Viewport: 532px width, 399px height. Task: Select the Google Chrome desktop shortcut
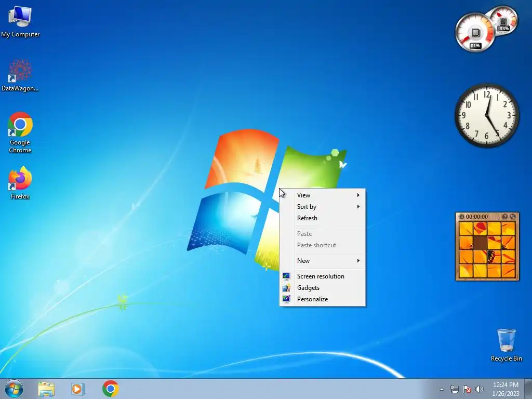(x=20, y=132)
